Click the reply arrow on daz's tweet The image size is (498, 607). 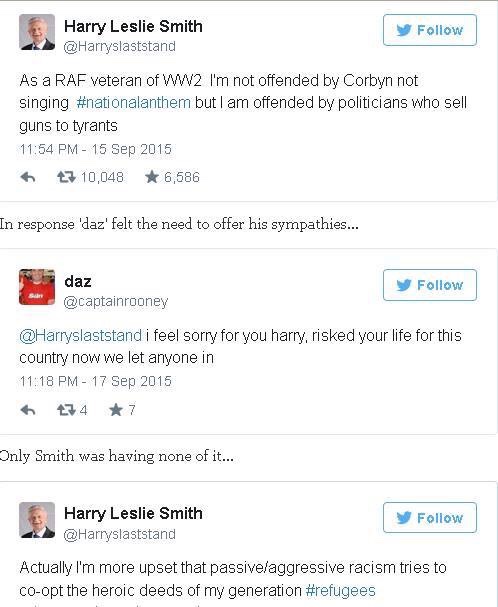(28, 410)
